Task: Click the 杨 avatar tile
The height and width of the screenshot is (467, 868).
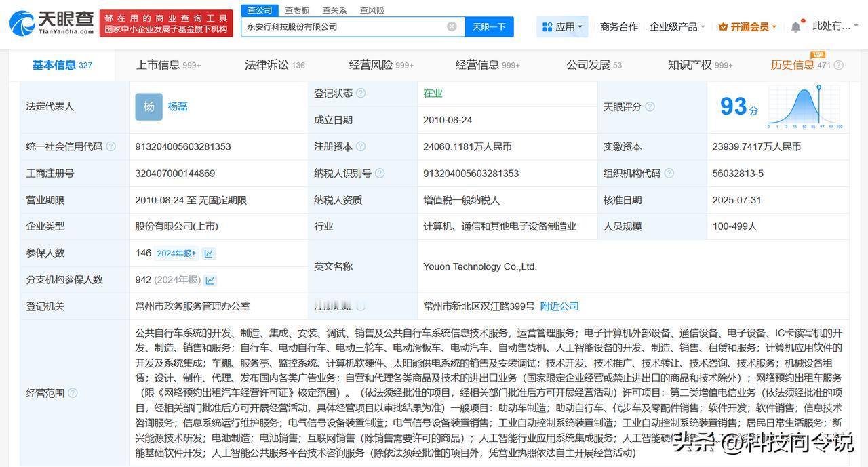Action: click(149, 106)
